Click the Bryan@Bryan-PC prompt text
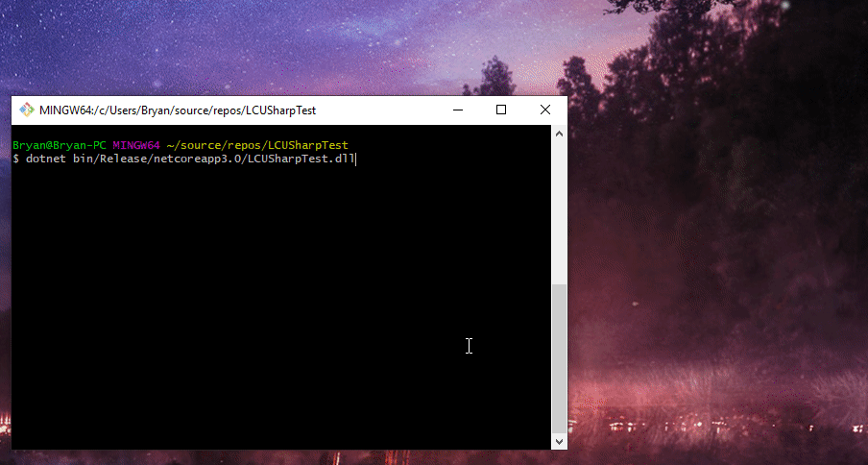 point(60,146)
